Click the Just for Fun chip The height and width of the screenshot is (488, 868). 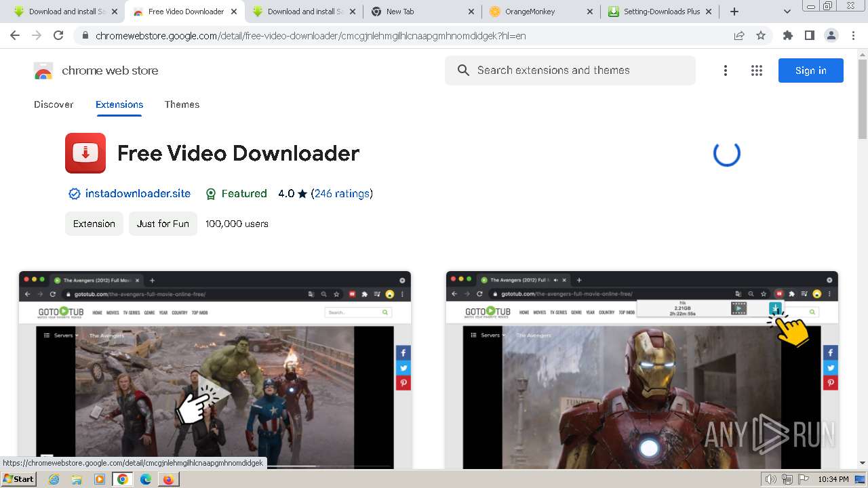pos(163,224)
